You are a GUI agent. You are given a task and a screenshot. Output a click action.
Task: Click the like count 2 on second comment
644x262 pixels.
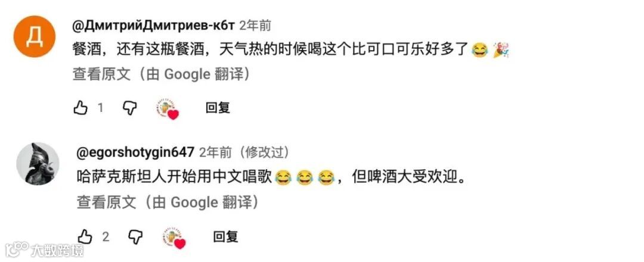(x=106, y=236)
